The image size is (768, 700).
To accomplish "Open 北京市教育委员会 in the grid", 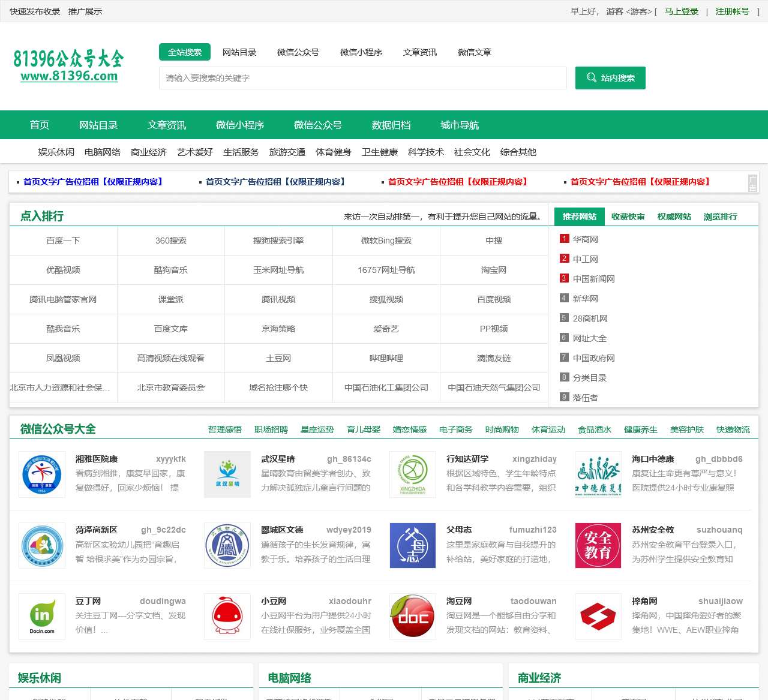I will point(171,387).
